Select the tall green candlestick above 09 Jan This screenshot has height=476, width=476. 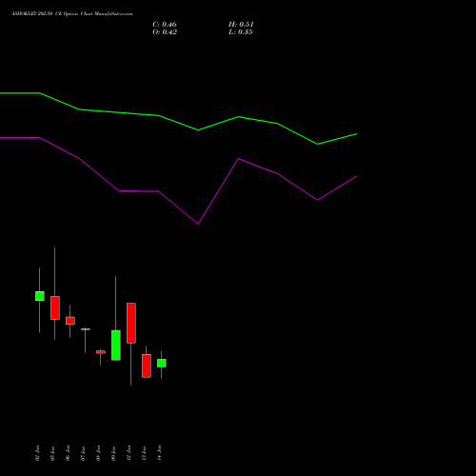(x=116, y=346)
